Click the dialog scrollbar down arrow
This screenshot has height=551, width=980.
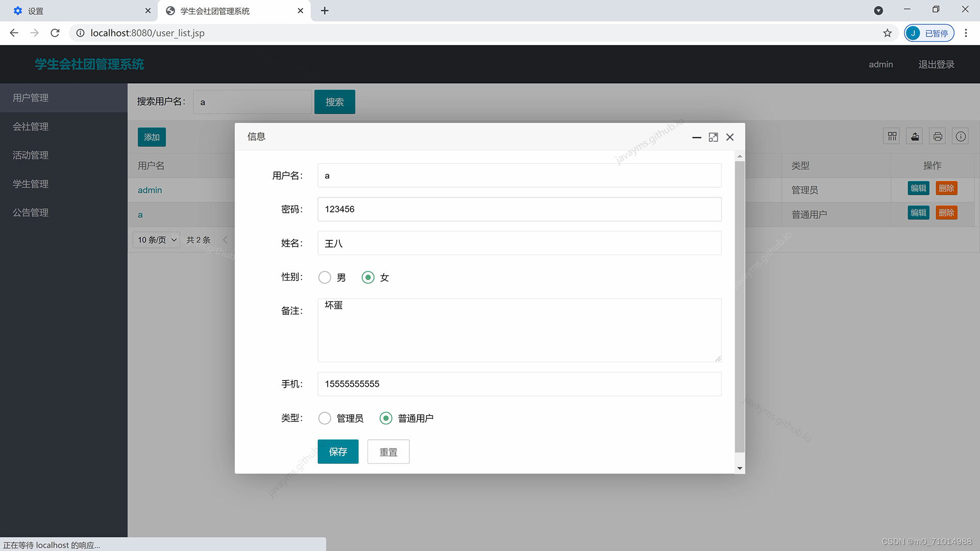(740, 468)
